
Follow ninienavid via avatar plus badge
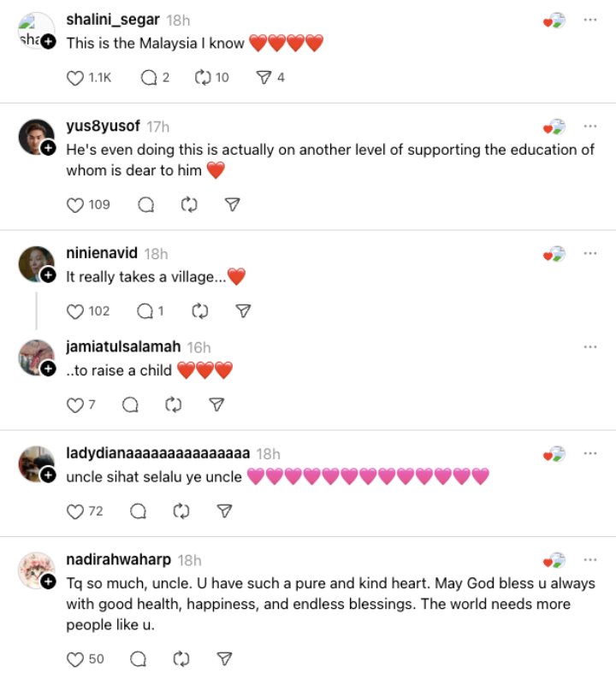point(49,275)
